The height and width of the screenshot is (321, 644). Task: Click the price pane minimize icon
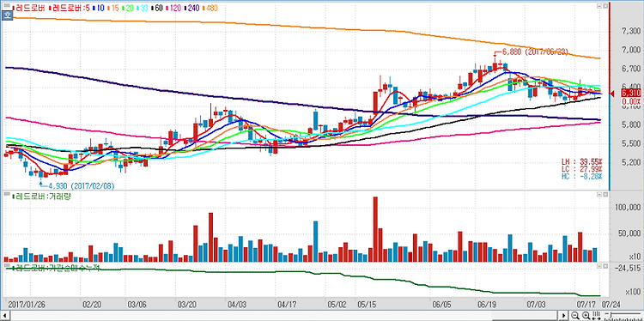599,7
